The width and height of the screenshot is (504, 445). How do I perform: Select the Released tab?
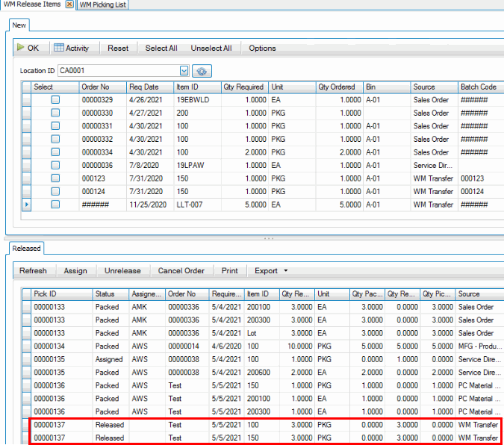pos(25,248)
